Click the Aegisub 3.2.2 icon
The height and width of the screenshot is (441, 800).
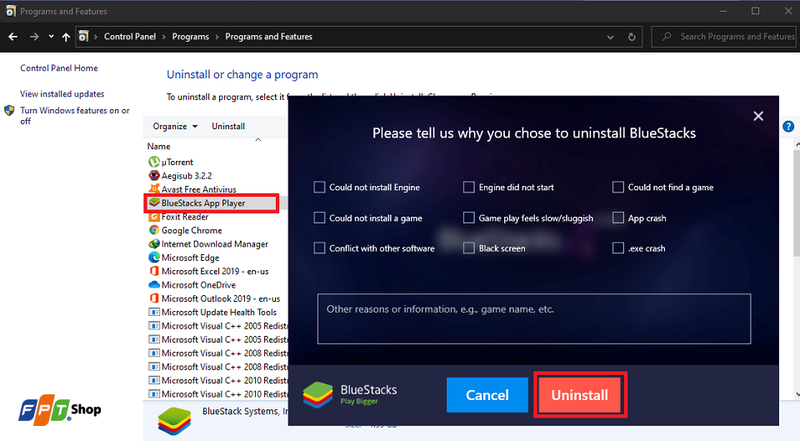point(154,176)
